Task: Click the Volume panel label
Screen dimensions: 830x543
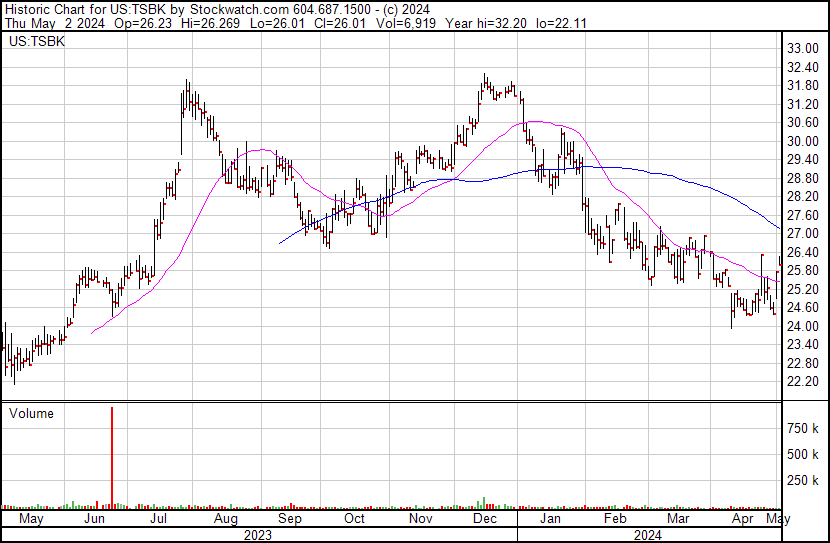Action: (x=31, y=413)
